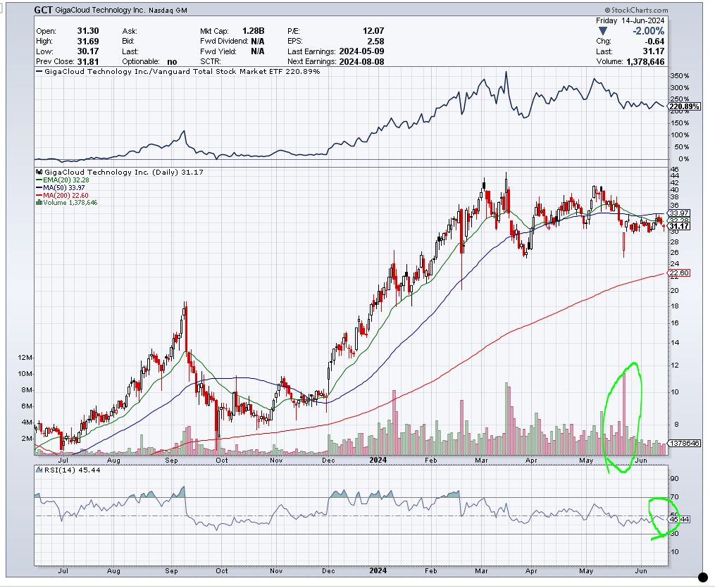The height and width of the screenshot is (588, 715).
Task: Select the Low value 30.17
Action: coord(88,51)
